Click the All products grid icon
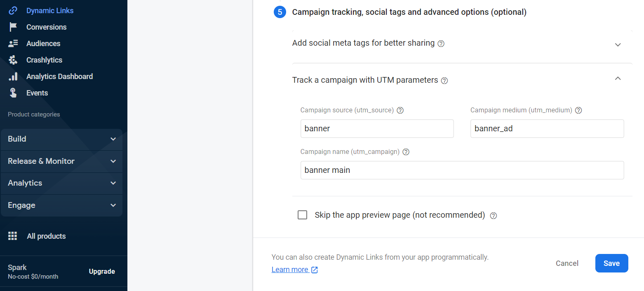This screenshot has height=291, width=644. coord(13,236)
